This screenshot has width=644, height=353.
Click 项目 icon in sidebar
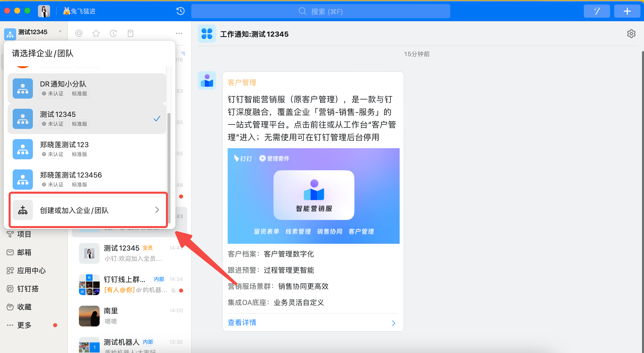[10, 234]
